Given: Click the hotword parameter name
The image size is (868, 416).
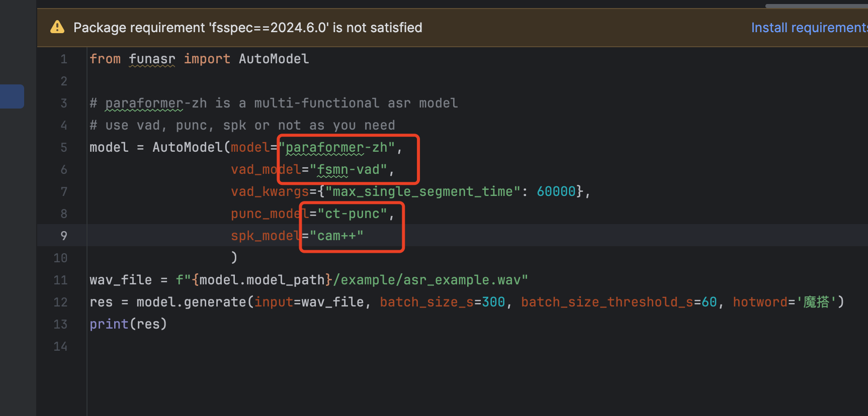Looking at the screenshot, I should (760, 302).
